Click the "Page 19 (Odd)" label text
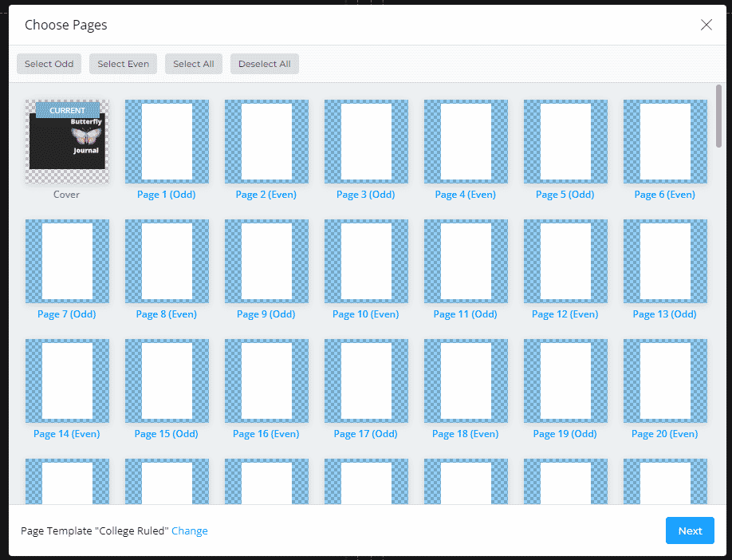This screenshot has height=560, width=732. 565,434
